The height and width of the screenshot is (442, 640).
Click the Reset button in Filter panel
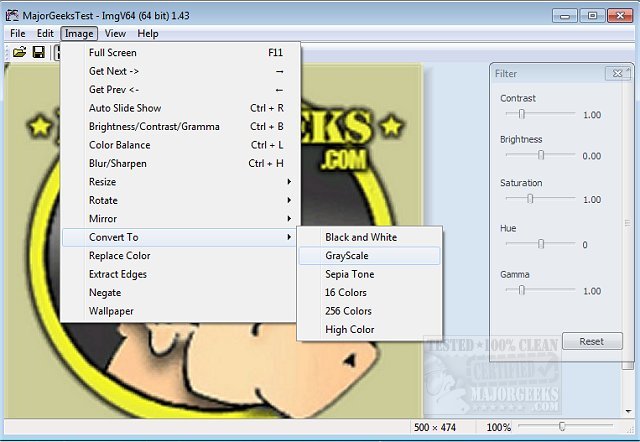click(592, 341)
